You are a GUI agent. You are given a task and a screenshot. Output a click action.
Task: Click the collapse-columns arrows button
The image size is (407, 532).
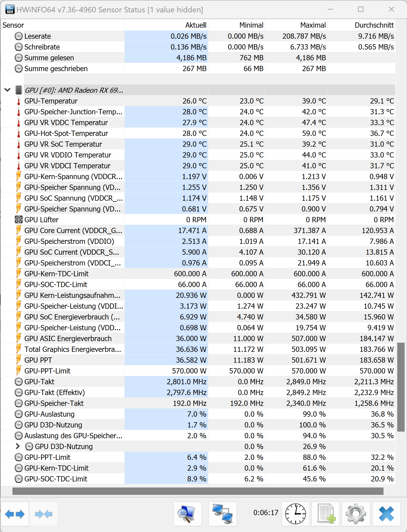(44, 514)
